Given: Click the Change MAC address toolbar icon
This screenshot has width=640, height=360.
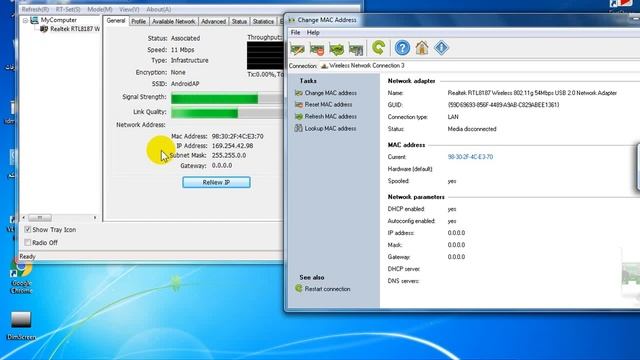Looking at the screenshot, I should click(298, 49).
